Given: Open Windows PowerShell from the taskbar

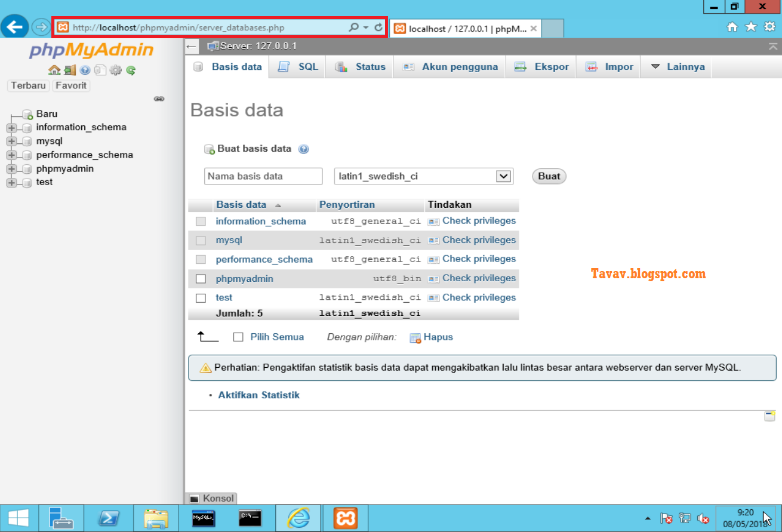Looking at the screenshot, I should click(109, 518).
